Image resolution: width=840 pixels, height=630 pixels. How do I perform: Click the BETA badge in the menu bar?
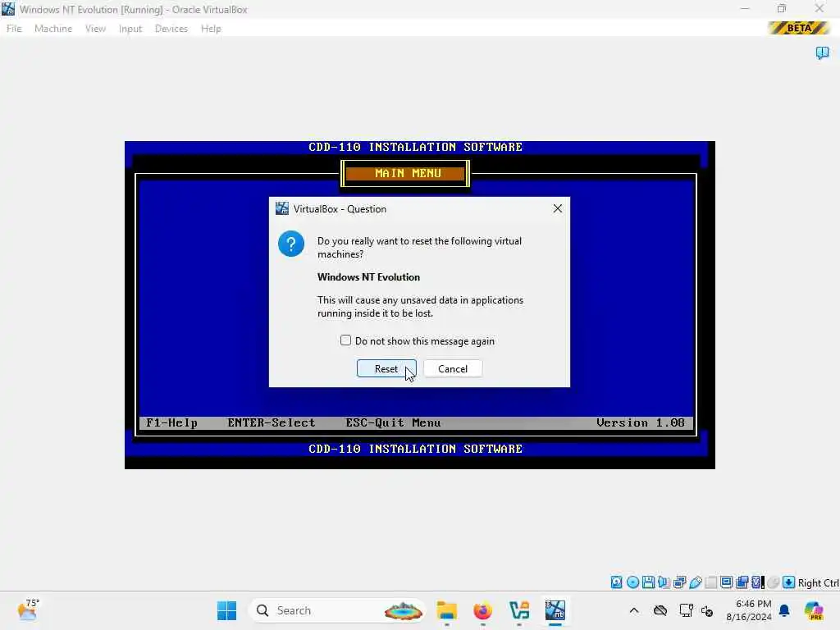pyautogui.click(x=798, y=28)
